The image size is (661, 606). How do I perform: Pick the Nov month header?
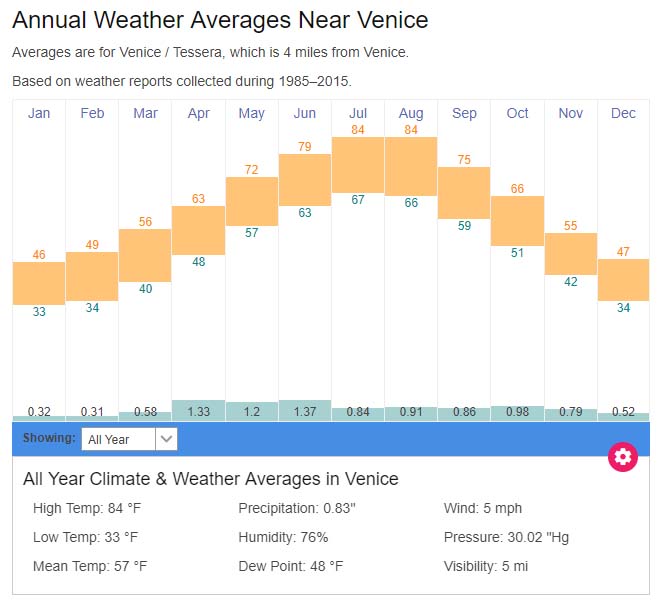pos(570,114)
